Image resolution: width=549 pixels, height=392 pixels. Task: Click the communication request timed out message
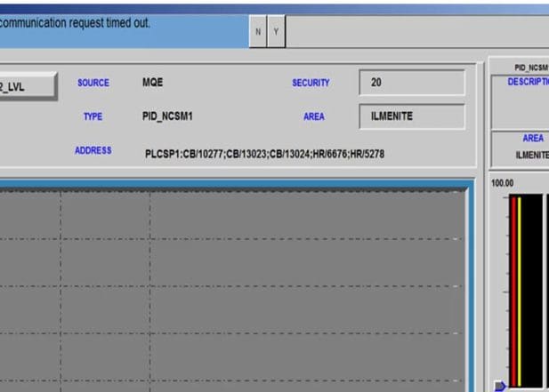pos(75,23)
